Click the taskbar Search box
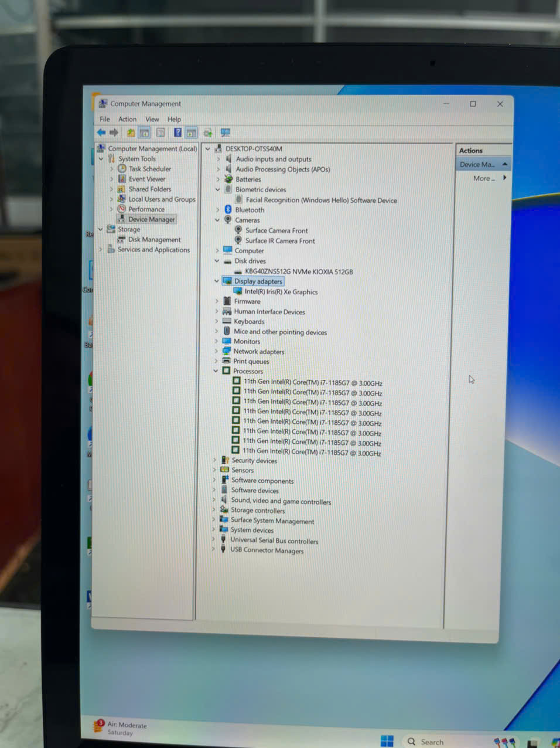Viewport: 560px width, 748px height. (x=432, y=742)
